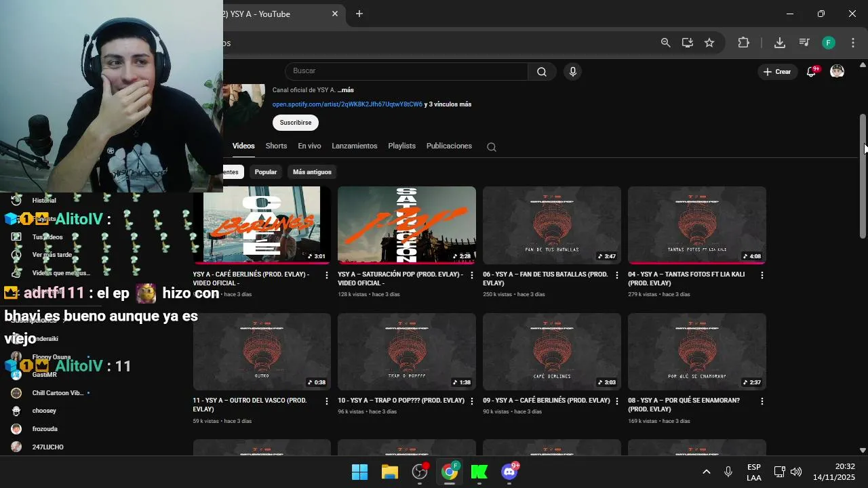Open Fan de tus batallas thumbnail
Viewport: 868px width, 488px height.
pyautogui.click(x=552, y=225)
